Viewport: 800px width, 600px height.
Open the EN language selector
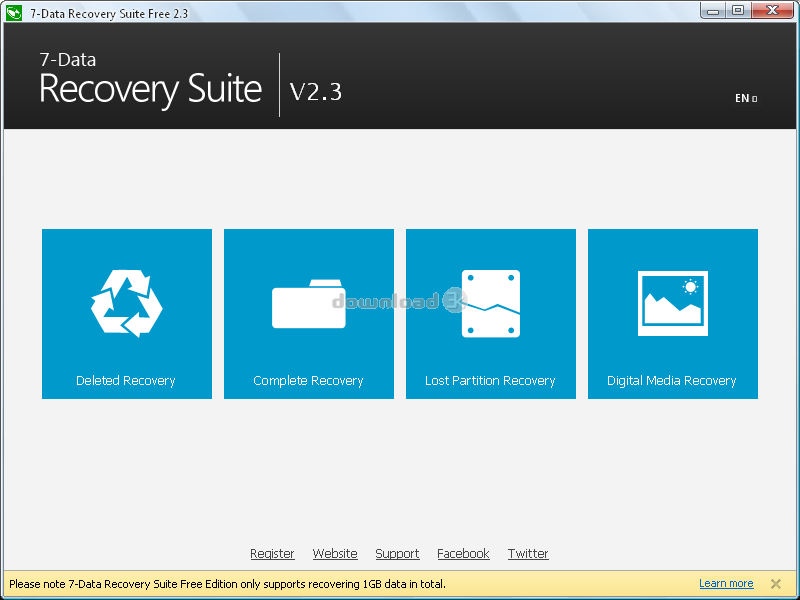point(746,98)
